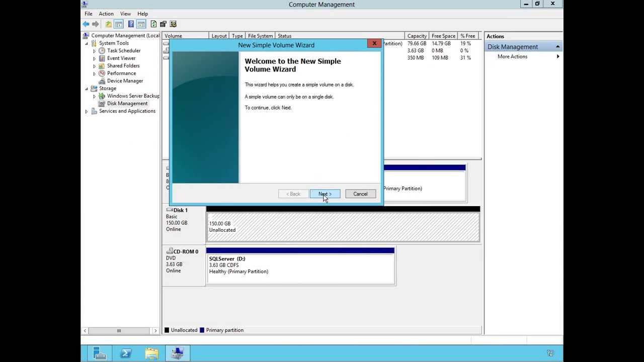Sort by the % Free column header

(468, 36)
